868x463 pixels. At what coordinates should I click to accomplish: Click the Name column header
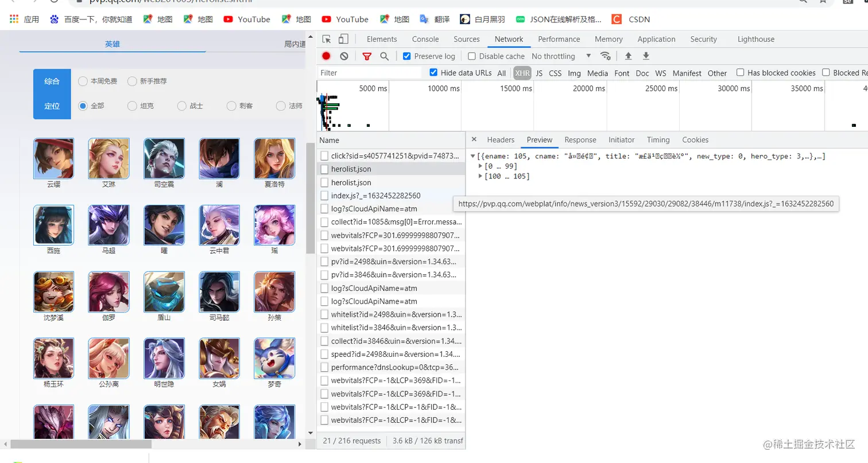click(391, 140)
